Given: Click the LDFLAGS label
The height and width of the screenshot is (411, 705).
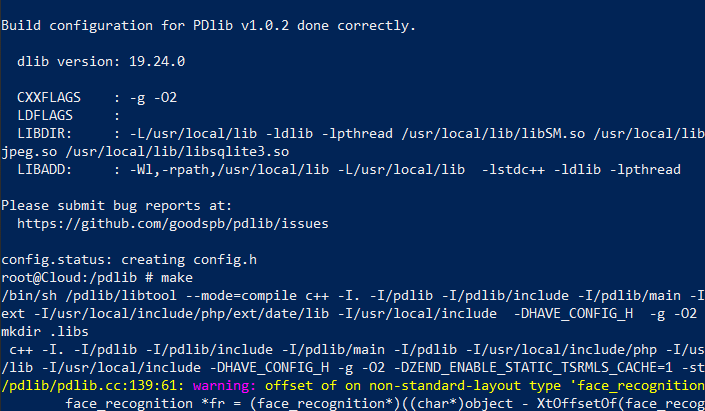Looking at the screenshot, I should [45, 116].
